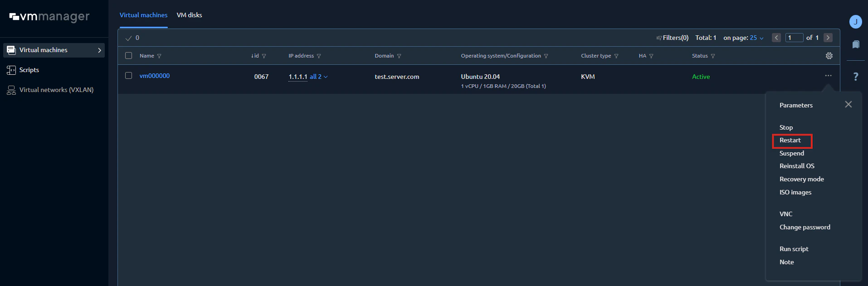Open the vm000000 virtual machine link
This screenshot has height=286, width=868.
(x=155, y=76)
